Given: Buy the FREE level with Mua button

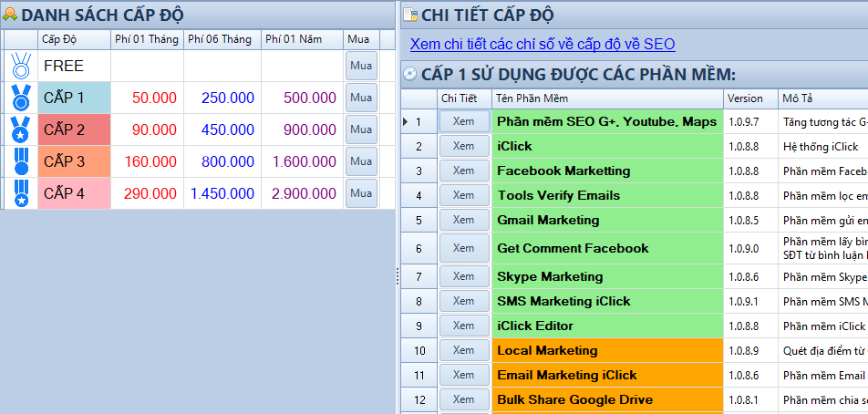Looking at the screenshot, I should pyautogui.click(x=361, y=66).
